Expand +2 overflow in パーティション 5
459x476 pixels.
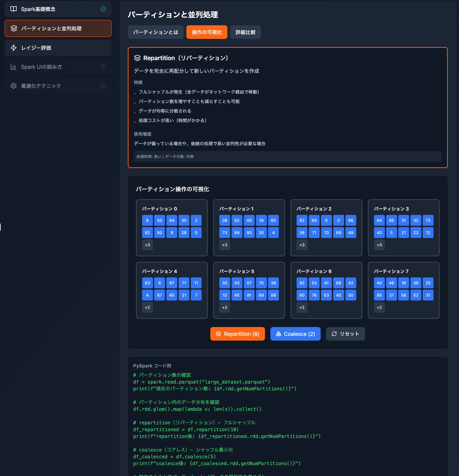(225, 307)
